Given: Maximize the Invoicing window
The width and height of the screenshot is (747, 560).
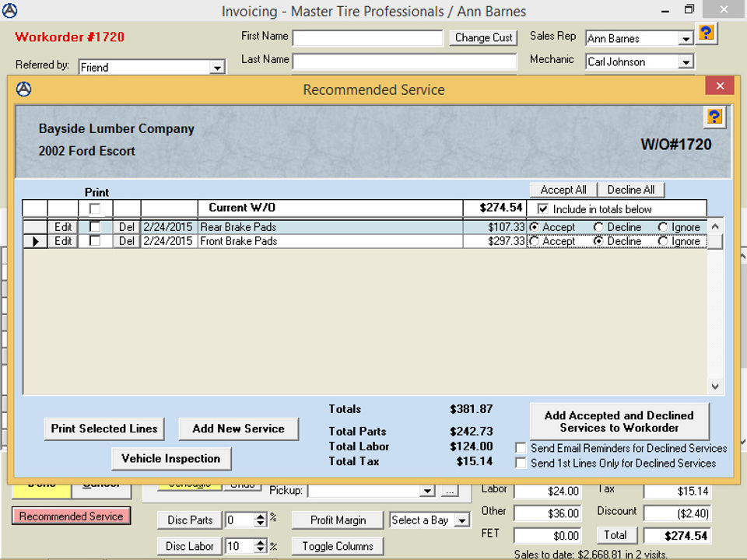Looking at the screenshot, I should tap(689, 9).
